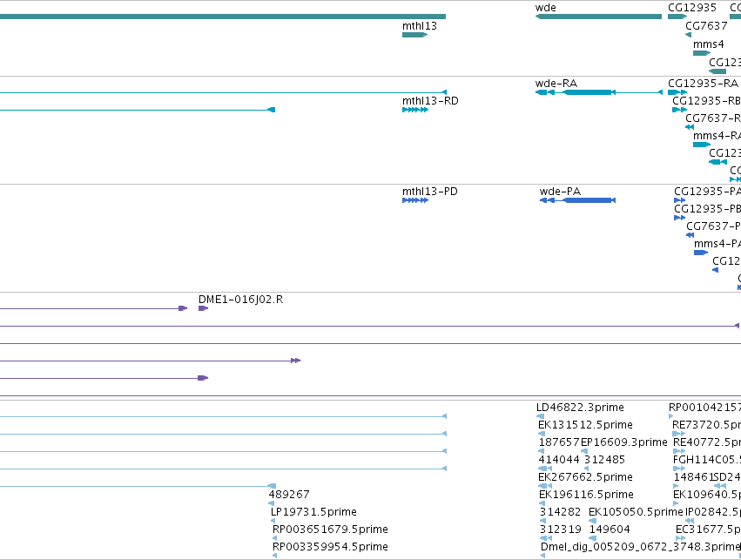
Task: Select the teal mthl13 gene bar
Action: coord(415,35)
